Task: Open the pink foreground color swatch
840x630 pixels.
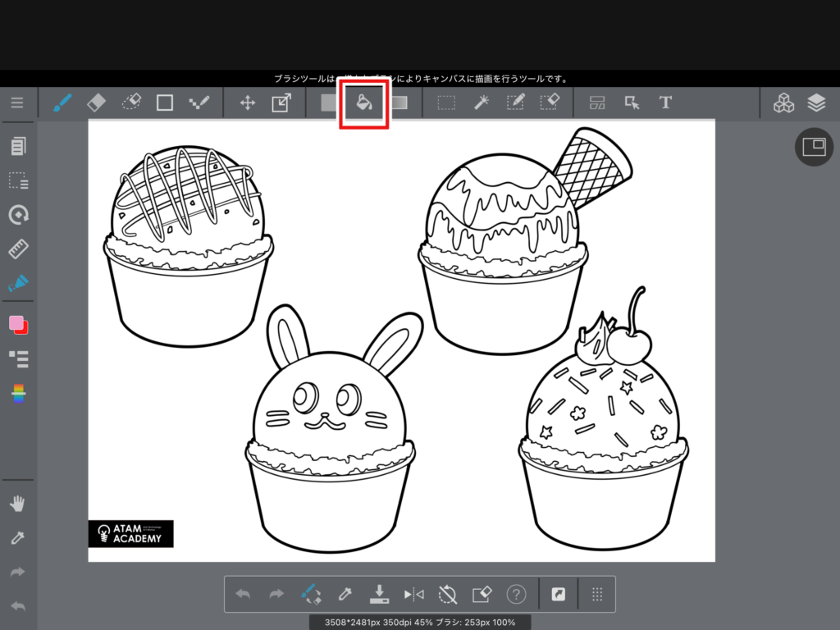Action: tap(16, 323)
